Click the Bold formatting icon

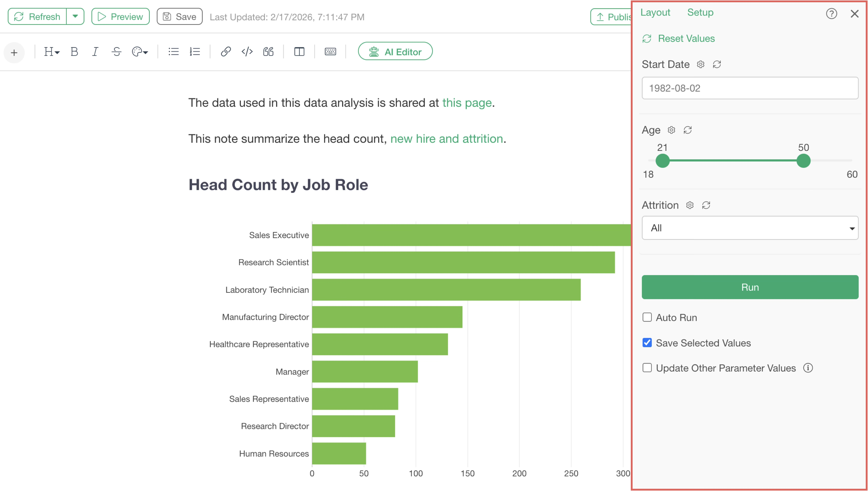pyautogui.click(x=74, y=51)
